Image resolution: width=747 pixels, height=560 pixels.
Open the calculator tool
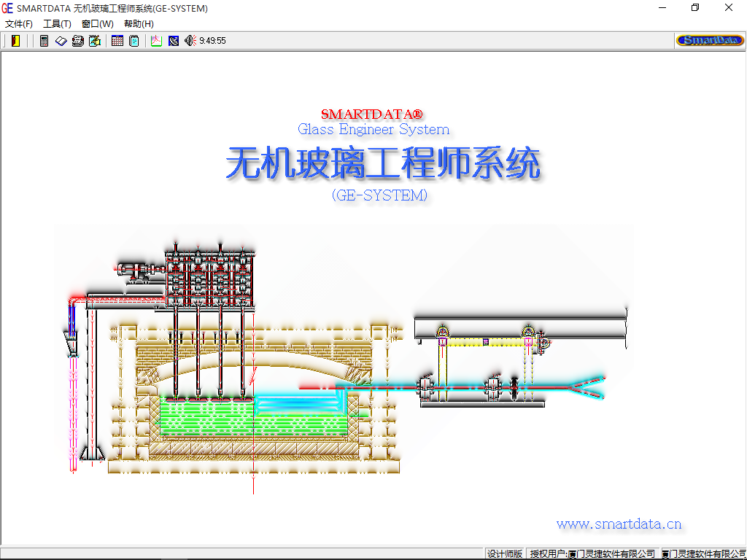tap(44, 41)
